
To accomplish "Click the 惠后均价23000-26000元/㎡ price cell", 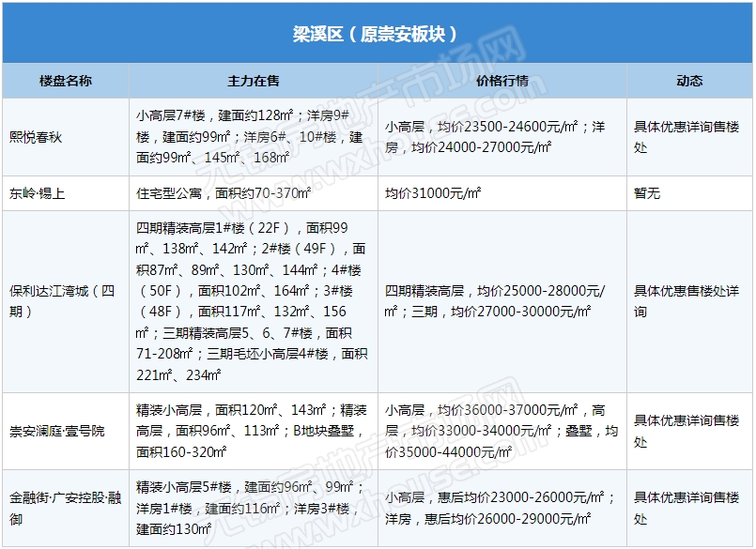I will click(x=502, y=508).
